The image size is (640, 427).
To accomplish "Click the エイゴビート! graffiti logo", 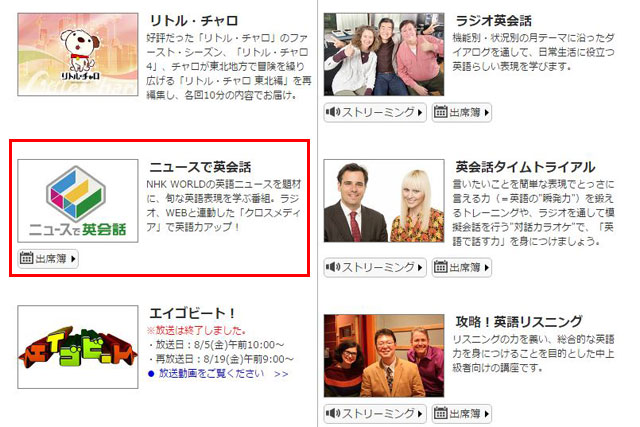I will [77, 347].
